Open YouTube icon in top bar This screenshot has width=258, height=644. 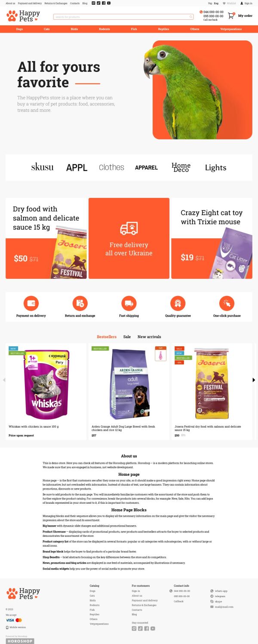click(109, 3)
